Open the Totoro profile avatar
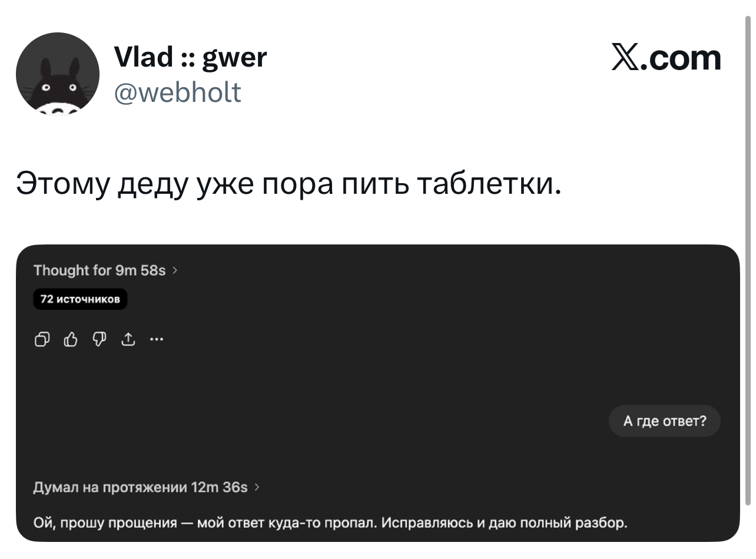Screen dimensions: 756x559 pos(58,74)
